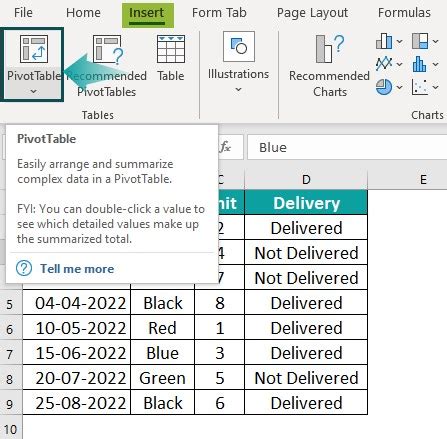447x439 pixels.
Task: Expand the PivotTable dropdown arrow
Action: [33, 91]
